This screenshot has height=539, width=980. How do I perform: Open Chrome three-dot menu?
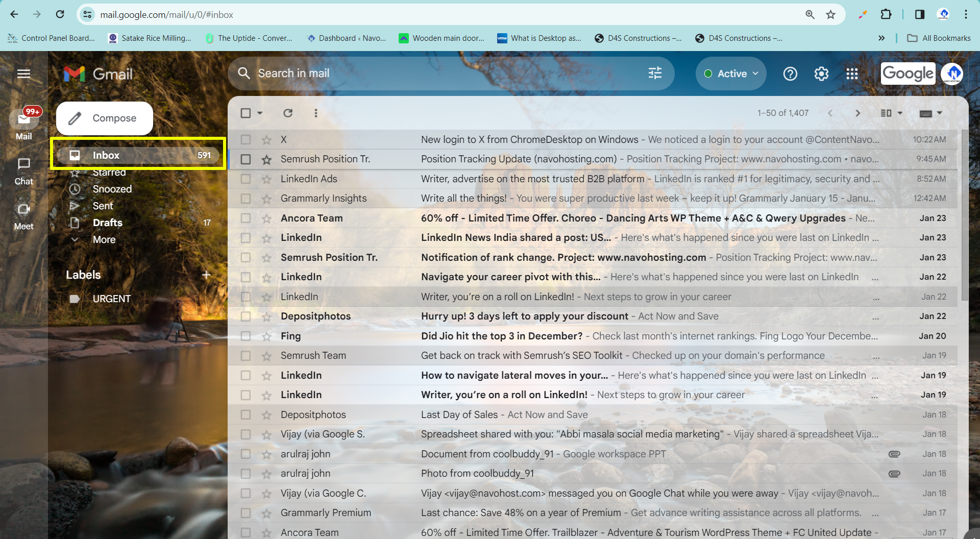click(x=966, y=14)
